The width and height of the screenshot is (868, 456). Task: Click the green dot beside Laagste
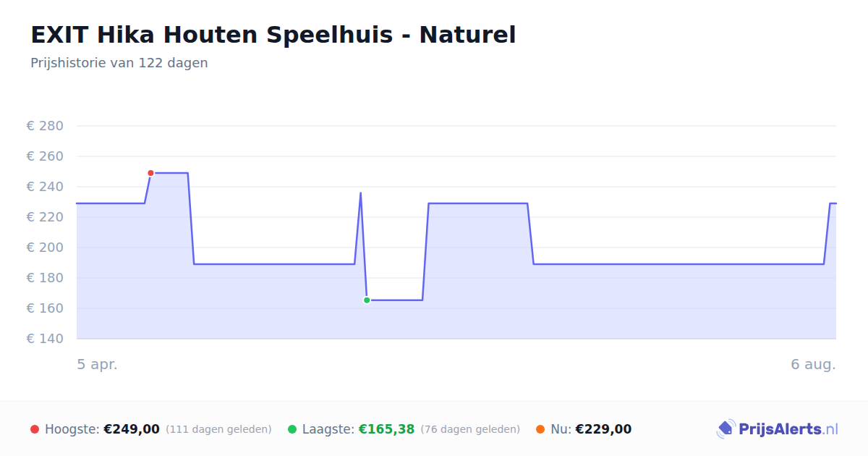click(x=292, y=429)
